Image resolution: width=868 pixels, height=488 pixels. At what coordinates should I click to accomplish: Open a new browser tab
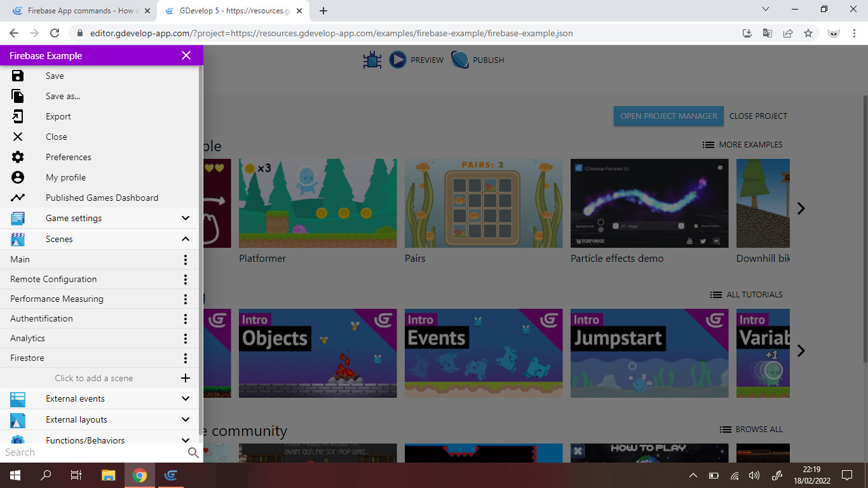tap(323, 11)
